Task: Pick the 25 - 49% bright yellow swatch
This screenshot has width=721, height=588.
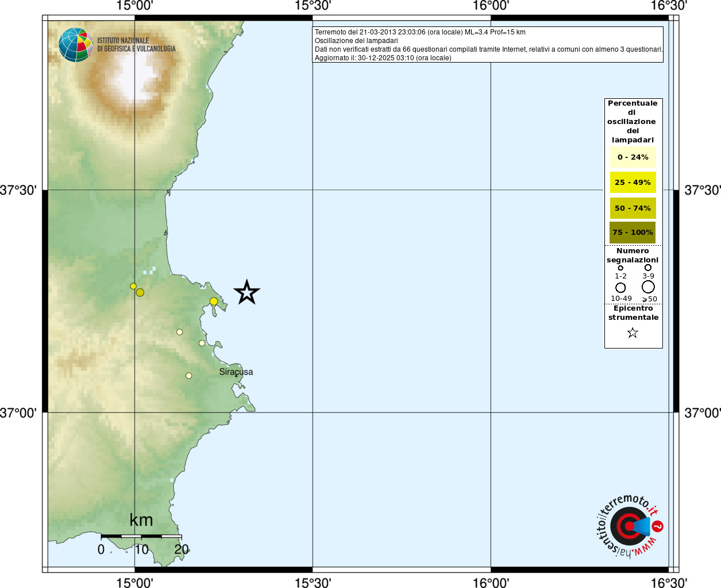Action: pyautogui.click(x=633, y=183)
